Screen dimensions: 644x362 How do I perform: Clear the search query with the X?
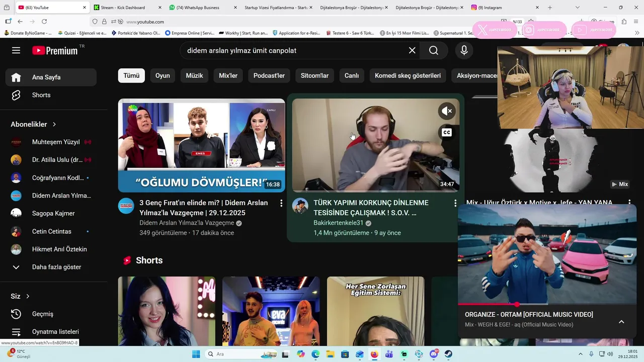412,50
